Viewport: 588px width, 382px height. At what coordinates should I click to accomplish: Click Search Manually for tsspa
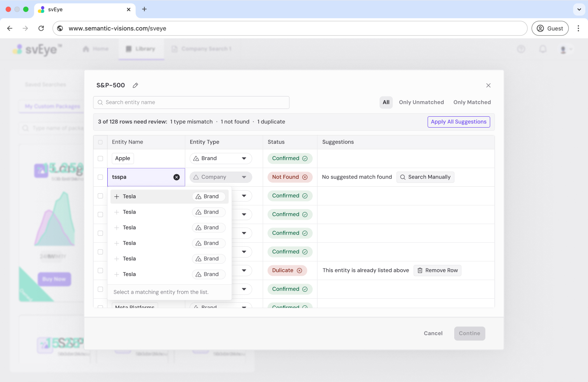click(x=425, y=177)
